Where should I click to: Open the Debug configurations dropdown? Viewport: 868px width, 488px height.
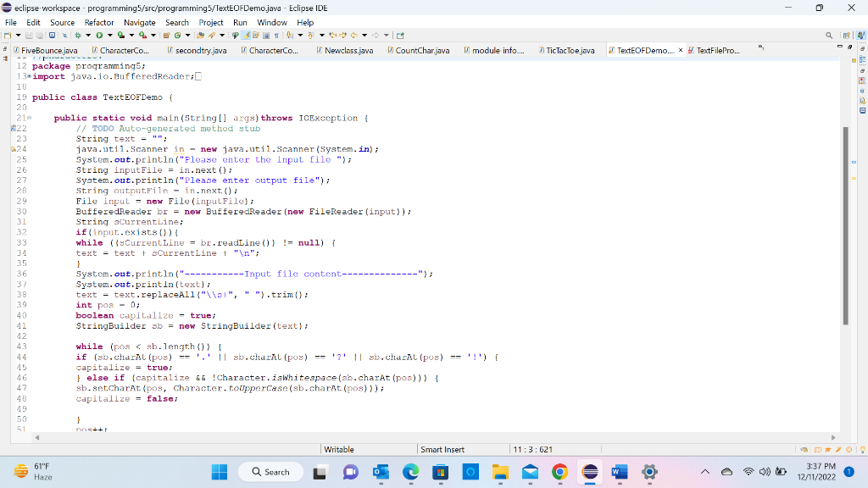pyautogui.click(x=88, y=36)
